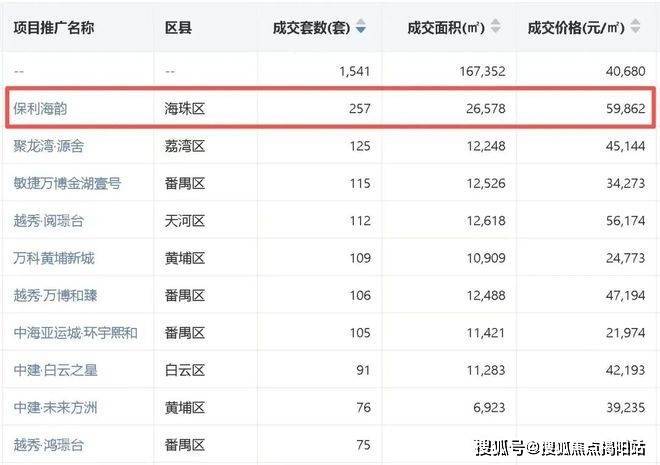Open the 万科黄埔新城 project link
The image size is (660, 465).
click(x=54, y=258)
